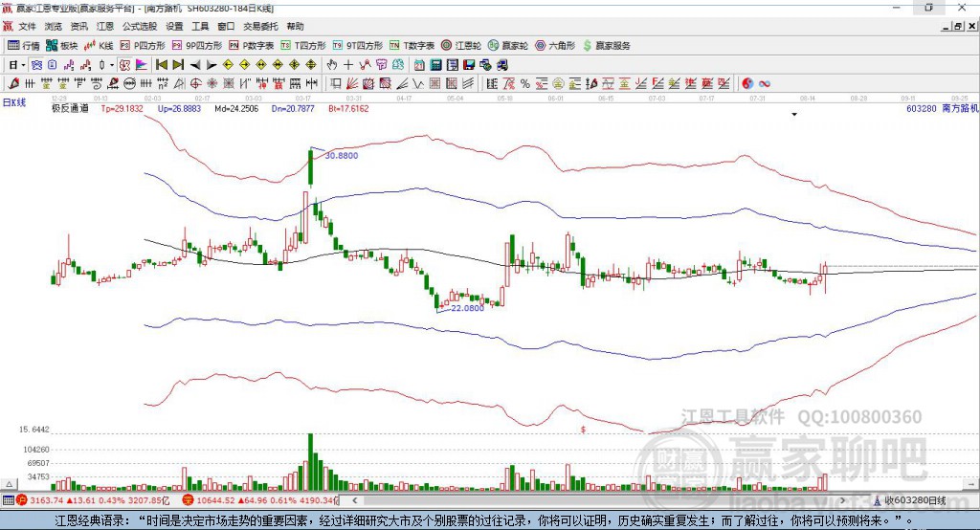Click the first yellow diamond arrow icon
The image size is (980, 530).
[228, 65]
